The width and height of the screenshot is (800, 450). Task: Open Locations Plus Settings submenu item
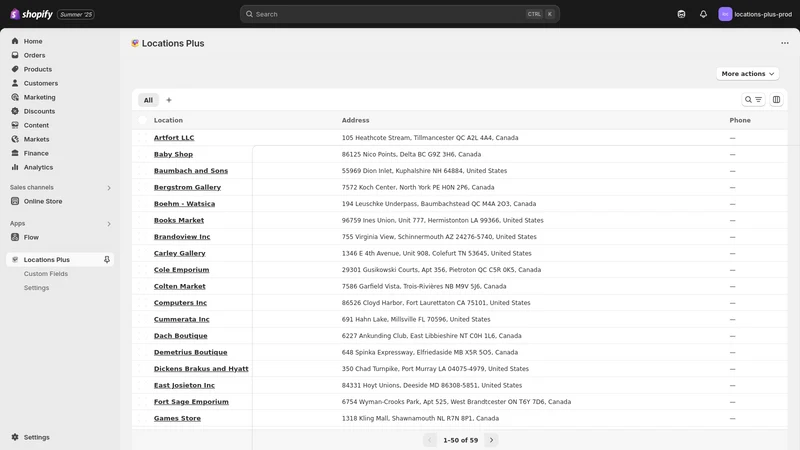click(36, 288)
